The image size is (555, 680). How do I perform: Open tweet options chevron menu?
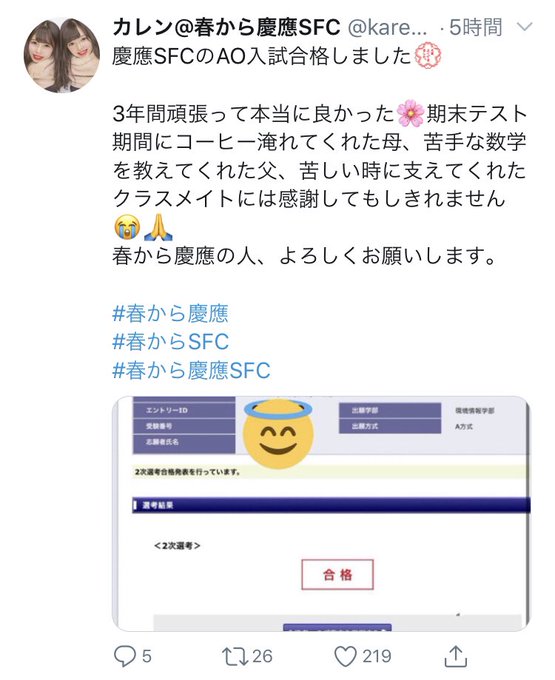pyautogui.click(x=525, y=27)
